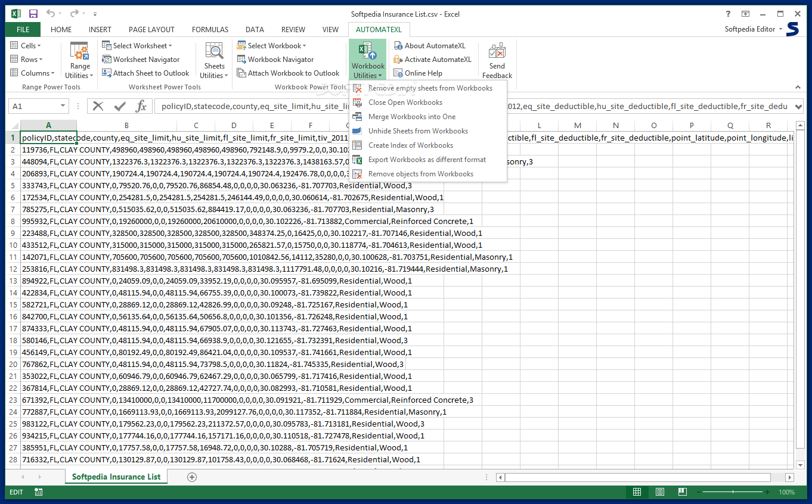Switch to the REVIEW tab

(293, 30)
